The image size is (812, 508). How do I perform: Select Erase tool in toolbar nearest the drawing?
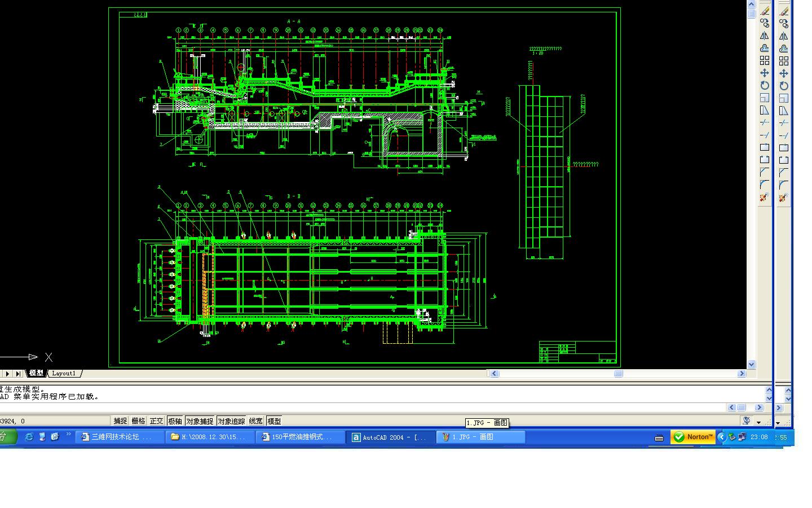click(765, 11)
